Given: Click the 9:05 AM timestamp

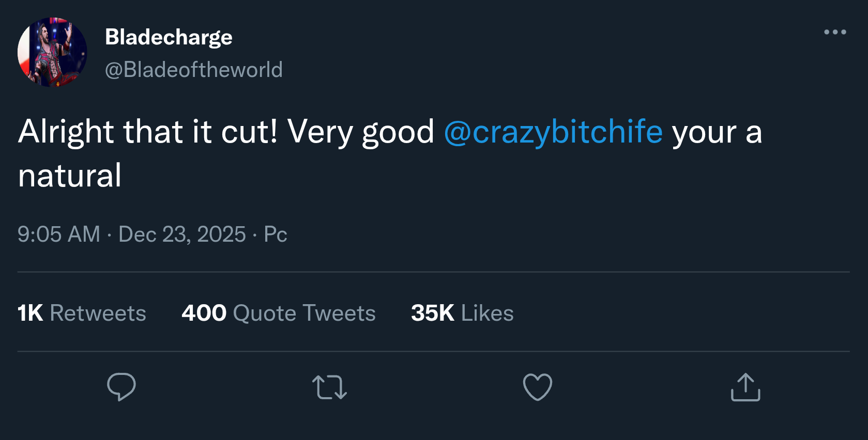Looking at the screenshot, I should tap(59, 234).
